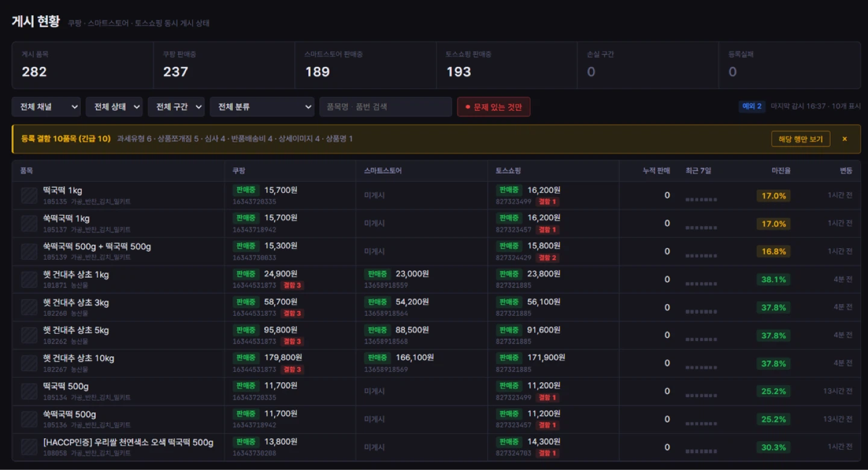Open the 전체 채널 dropdown
The width and height of the screenshot is (868, 470).
click(x=46, y=107)
